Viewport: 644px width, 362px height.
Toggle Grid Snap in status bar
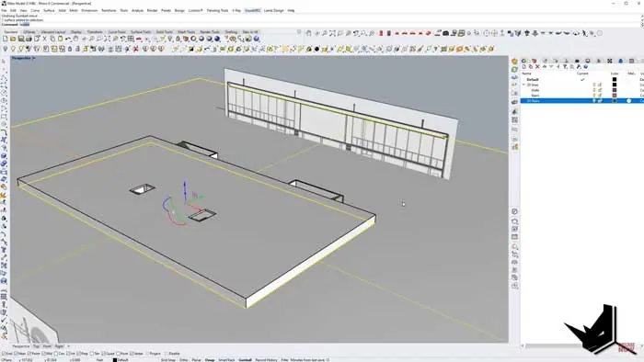point(168,359)
